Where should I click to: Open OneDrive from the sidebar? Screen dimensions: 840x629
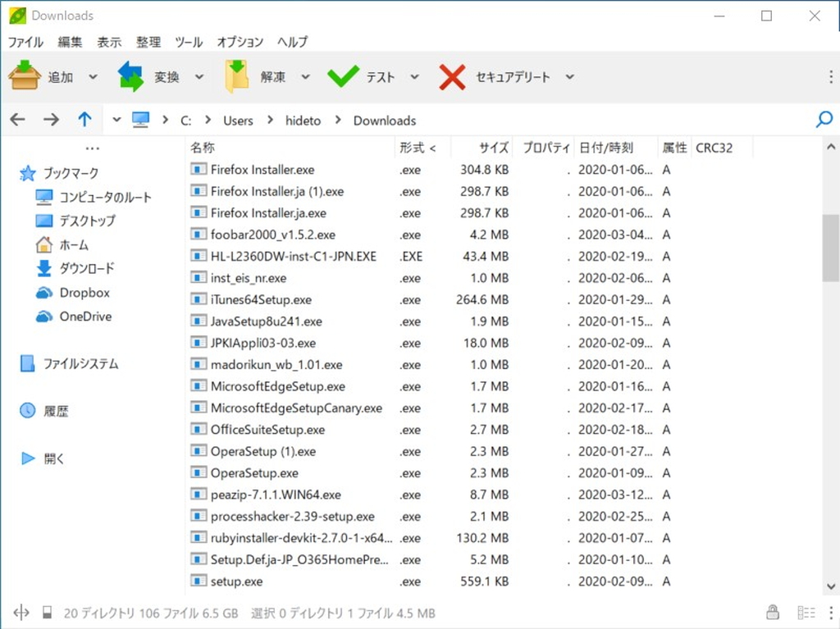pos(80,317)
